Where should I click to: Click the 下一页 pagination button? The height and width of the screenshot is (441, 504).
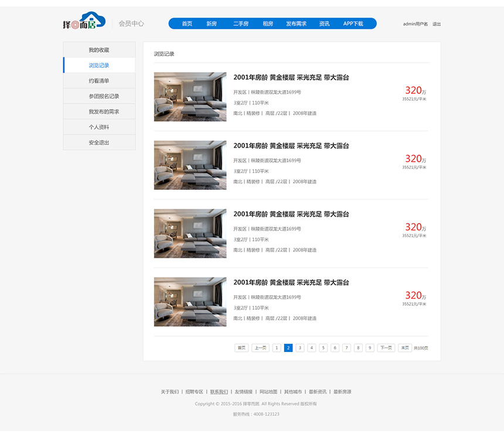click(x=386, y=348)
